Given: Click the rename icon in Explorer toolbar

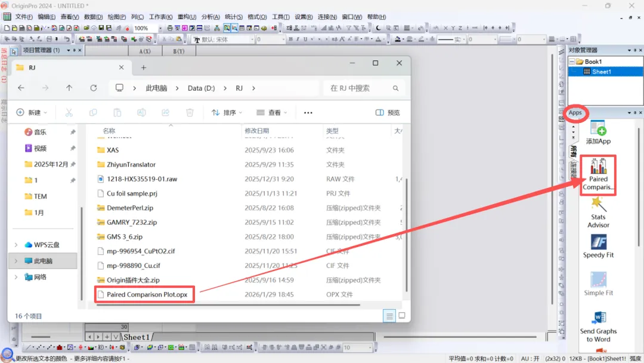Looking at the screenshot, I should (x=141, y=112).
